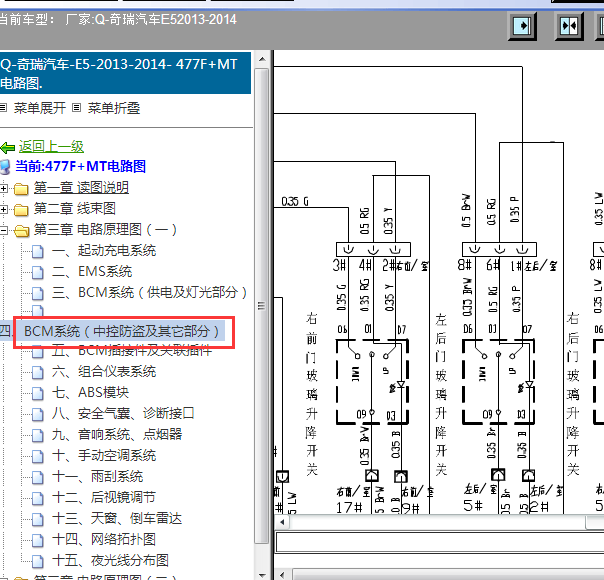The width and height of the screenshot is (604, 580).
Task: Click page icon beside ABS模块
Action: pyautogui.click(x=37, y=393)
